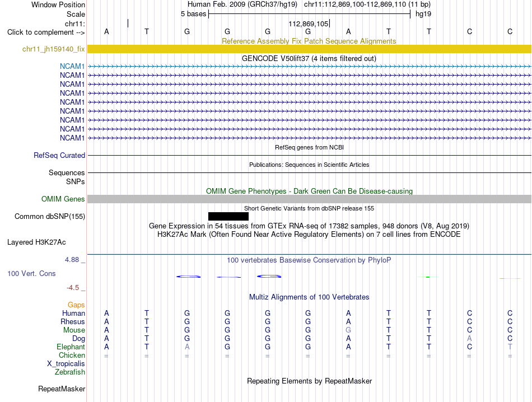Open 'H3K27Ac Mark' ENCODE track title

click(309, 235)
